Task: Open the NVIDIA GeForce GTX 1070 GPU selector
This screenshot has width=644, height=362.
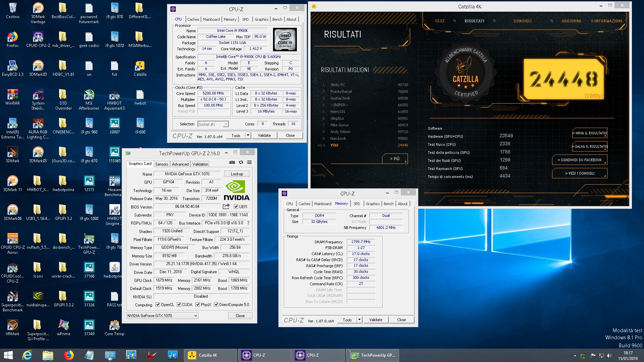Action: pyautogui.click(x=162, y=316)
